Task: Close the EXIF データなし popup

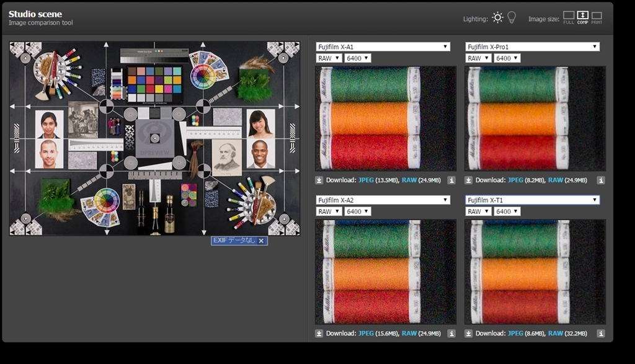Action: pos(261,241)
